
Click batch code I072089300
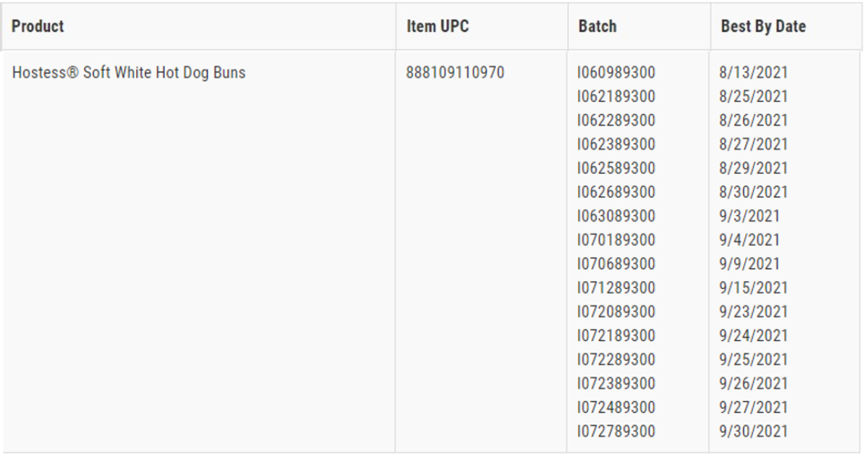(x=616, y=311)
